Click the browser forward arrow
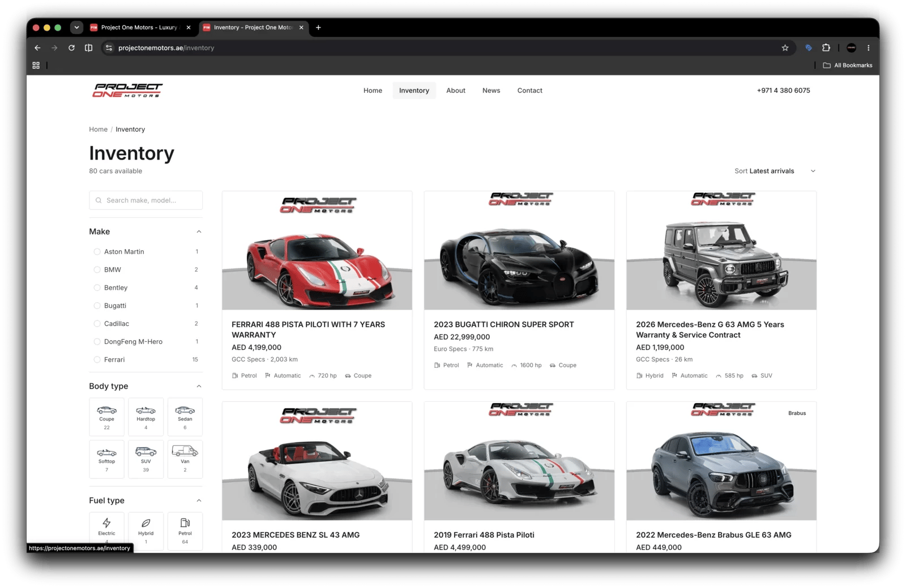The image size is (906, 588). (54, 48)
